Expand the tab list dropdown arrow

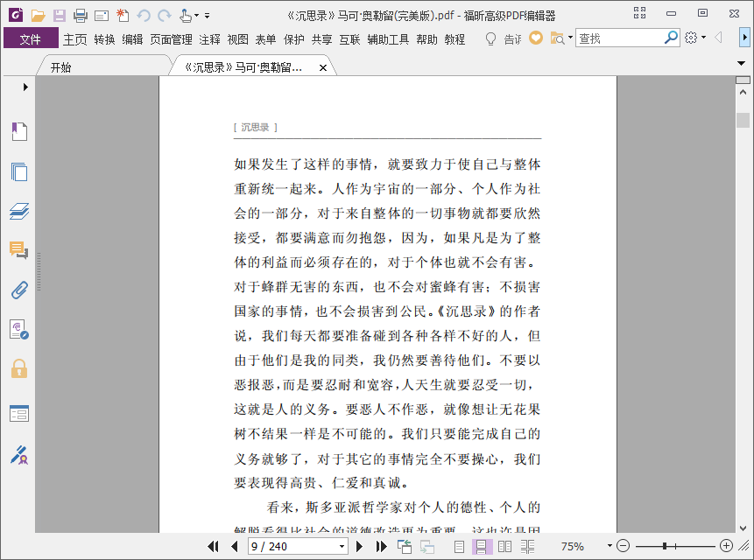(x=741, y=63)
